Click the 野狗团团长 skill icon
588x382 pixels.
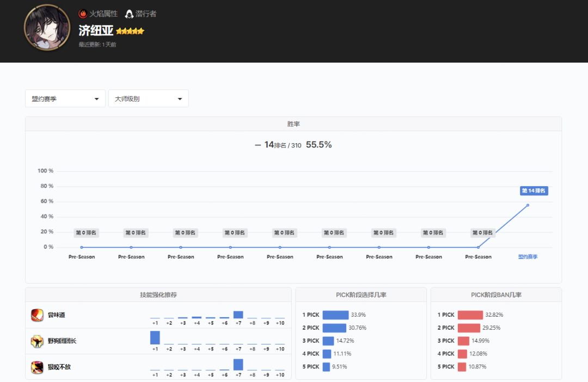pos(37,341)
